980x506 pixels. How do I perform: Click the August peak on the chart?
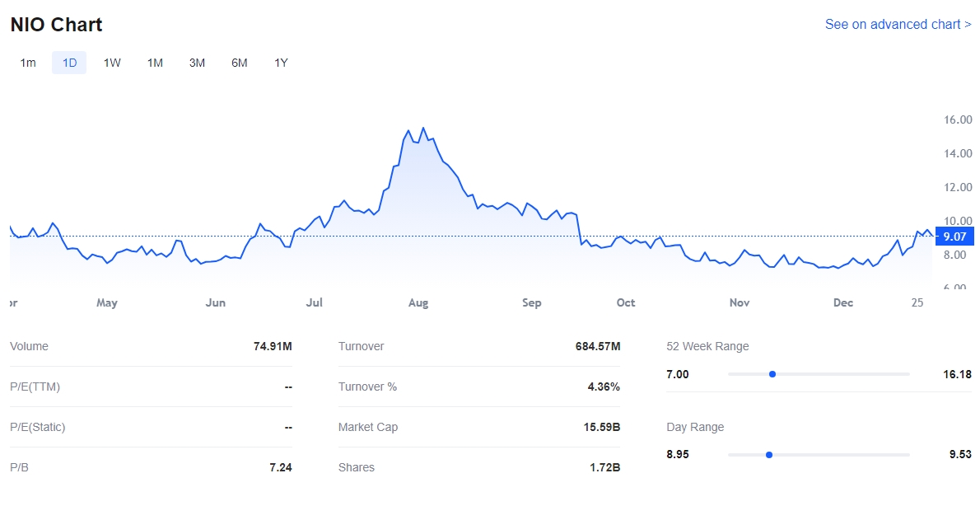423,129
